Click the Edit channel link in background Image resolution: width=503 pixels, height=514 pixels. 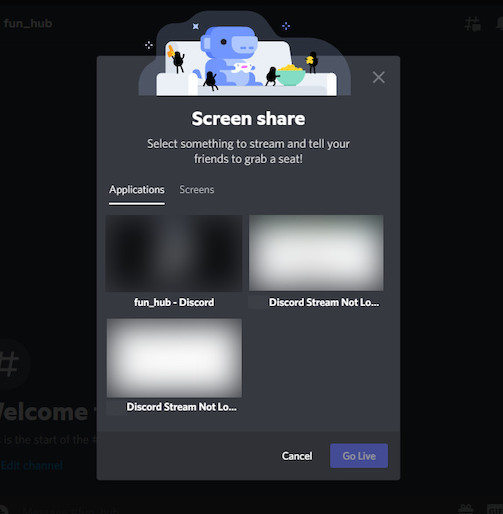tap(32, 465)
